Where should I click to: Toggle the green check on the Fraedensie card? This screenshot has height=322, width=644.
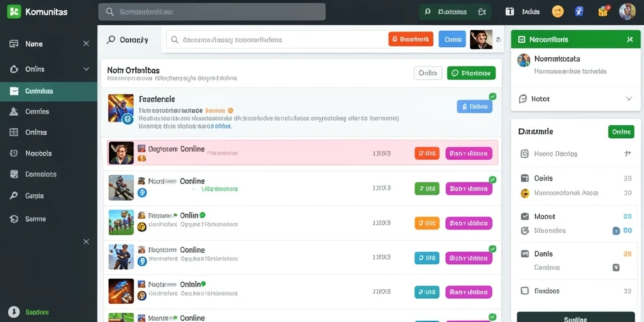point(492,96)
